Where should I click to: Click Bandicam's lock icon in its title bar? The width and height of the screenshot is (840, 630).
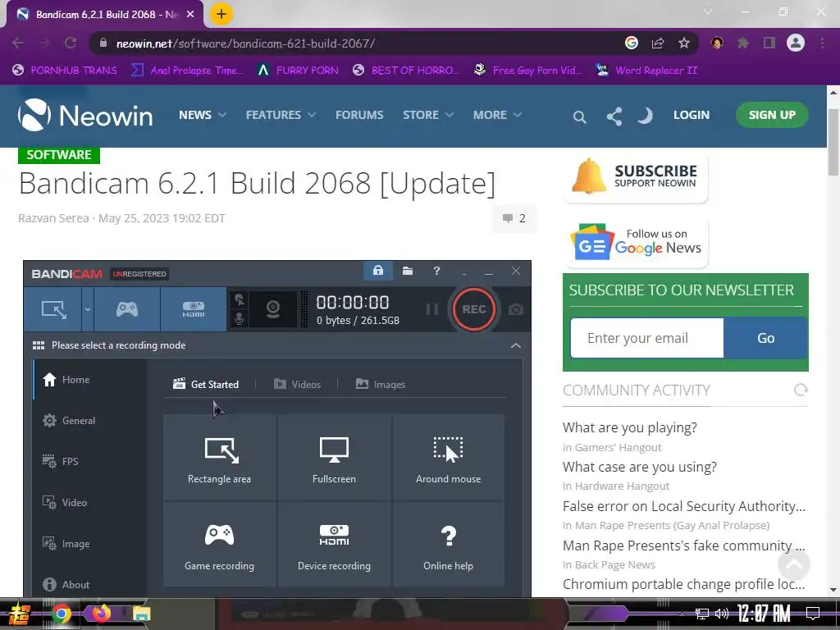[377, 271]
